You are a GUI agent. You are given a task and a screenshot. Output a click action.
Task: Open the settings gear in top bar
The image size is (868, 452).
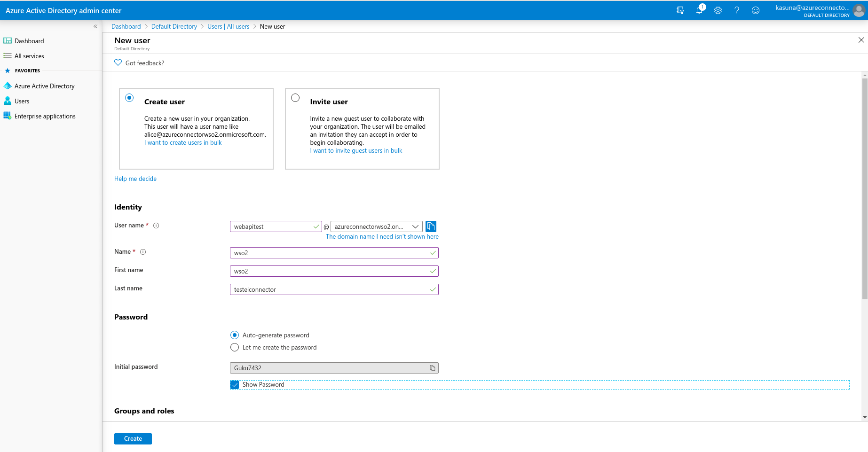[x=718, y=10]
